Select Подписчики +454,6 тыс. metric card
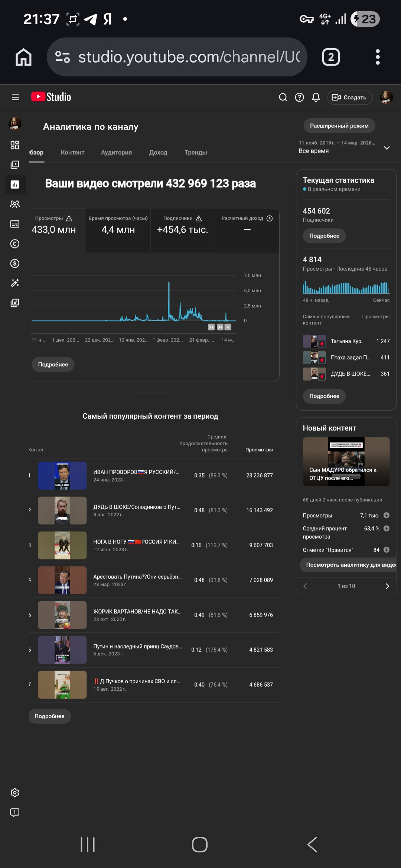Viewport: 401px width, 868px height. [183, 230]
